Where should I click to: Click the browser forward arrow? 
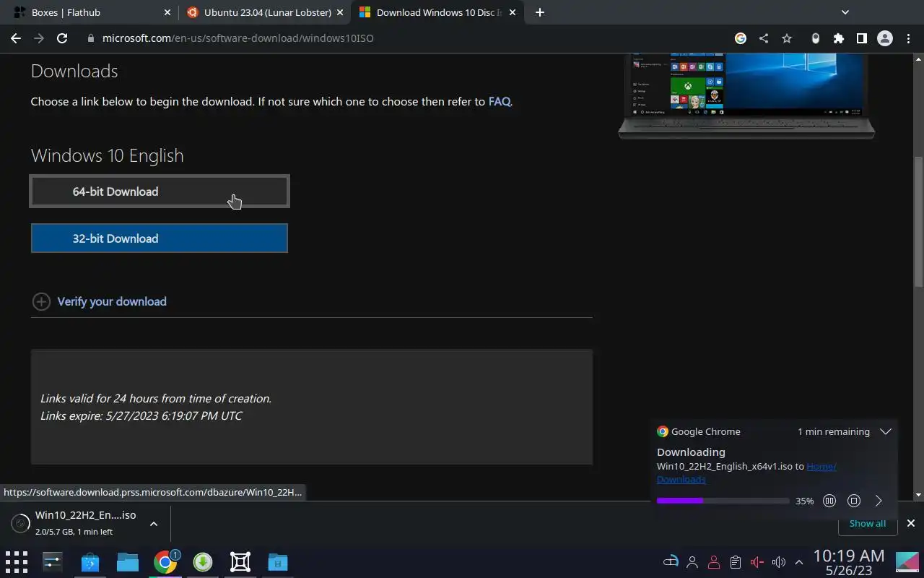pyautogui.click(x=39, y=38)
